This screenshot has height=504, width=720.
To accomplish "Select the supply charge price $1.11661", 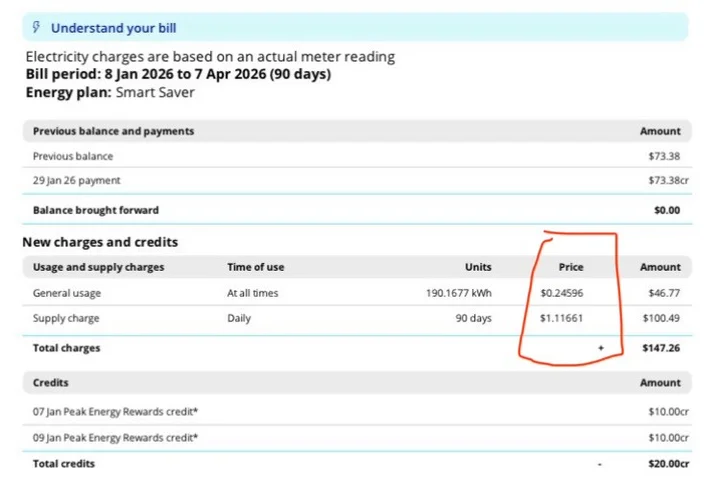I will pyautogui.click(x=562, y=318).
